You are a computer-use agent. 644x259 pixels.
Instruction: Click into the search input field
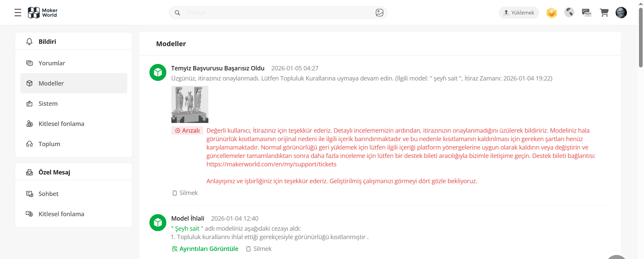coord(276,13)
